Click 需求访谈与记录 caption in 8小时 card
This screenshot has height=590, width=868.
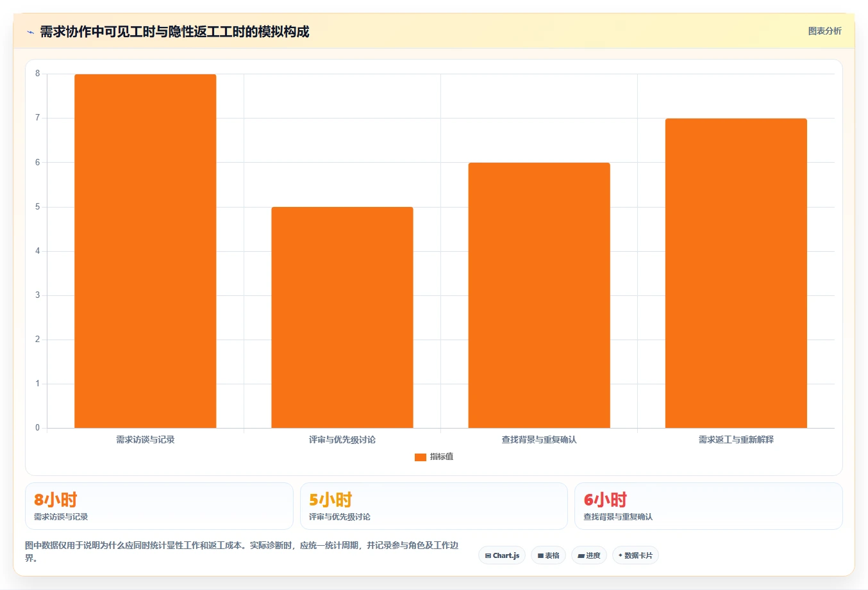(61, 517)
